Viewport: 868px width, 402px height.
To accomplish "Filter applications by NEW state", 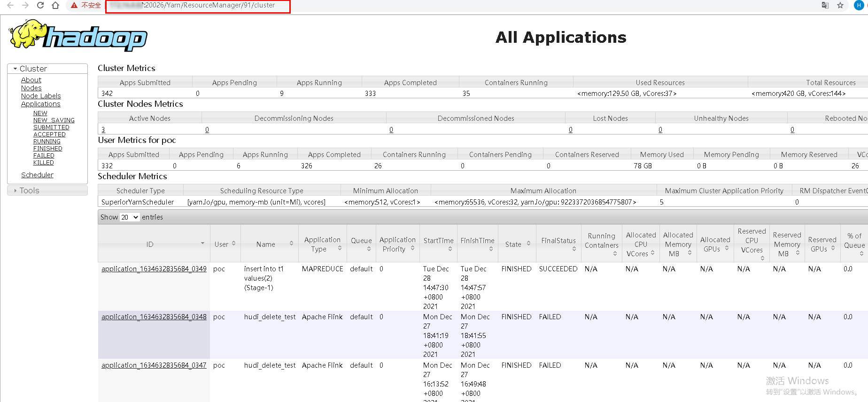I will pyautogui.click(x=40, y=113).
